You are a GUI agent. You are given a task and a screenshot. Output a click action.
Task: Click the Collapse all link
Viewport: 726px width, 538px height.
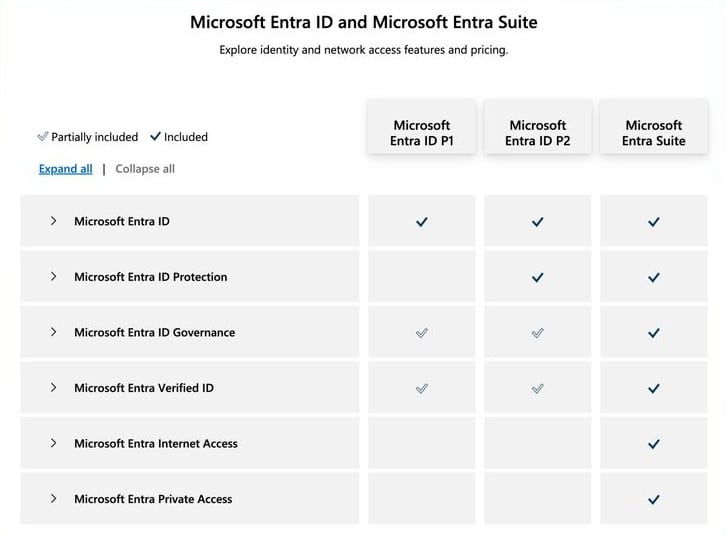pyautogui.click(x=145, y=169)
